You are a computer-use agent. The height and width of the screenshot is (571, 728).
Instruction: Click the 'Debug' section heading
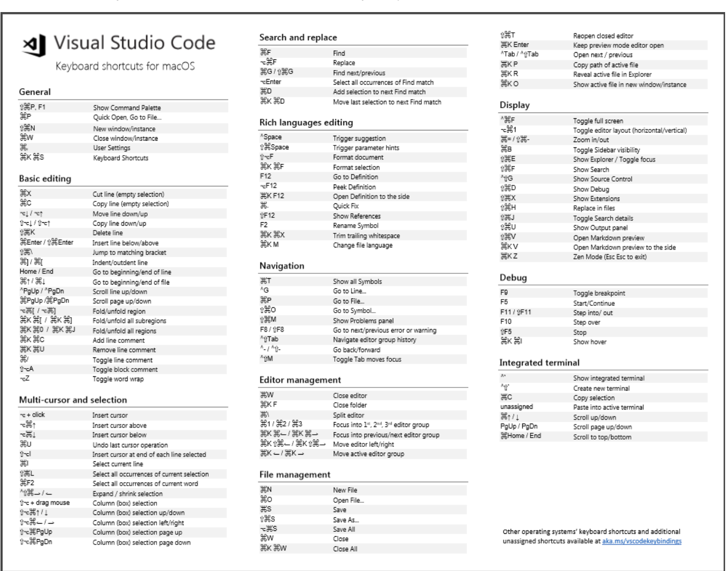click(513, 278)
